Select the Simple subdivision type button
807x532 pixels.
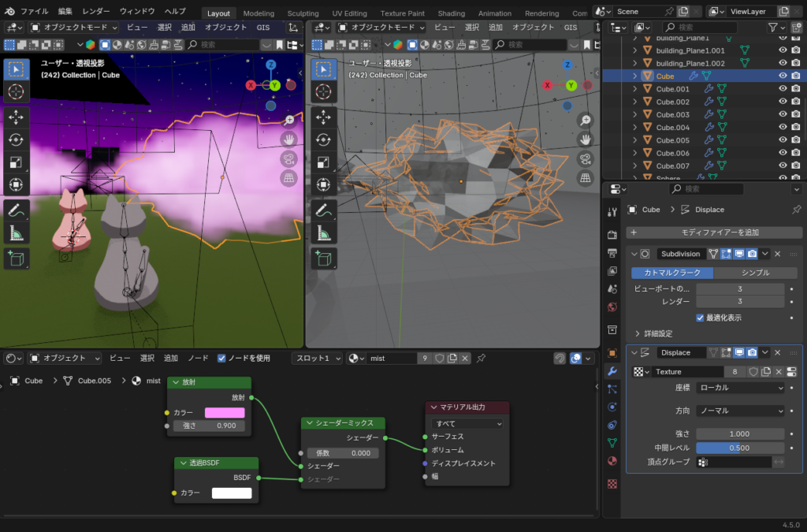(756, 273)
